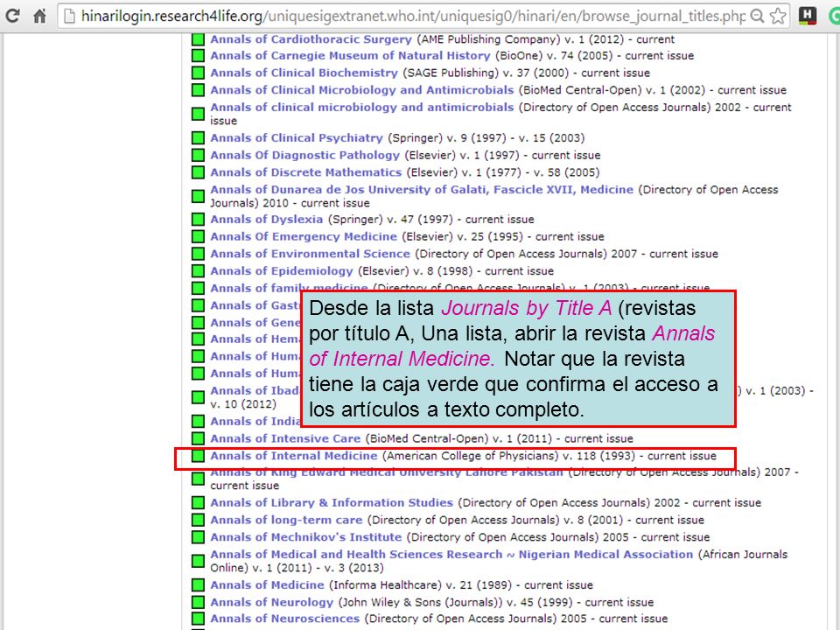
Task: Open Annals of Discrete Mathematics link
Action: [x=305, y=172]
